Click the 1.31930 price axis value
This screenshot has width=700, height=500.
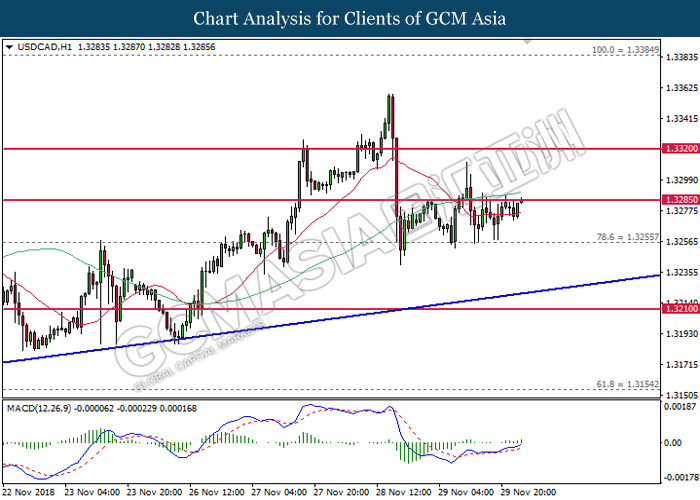pos(682,334)
